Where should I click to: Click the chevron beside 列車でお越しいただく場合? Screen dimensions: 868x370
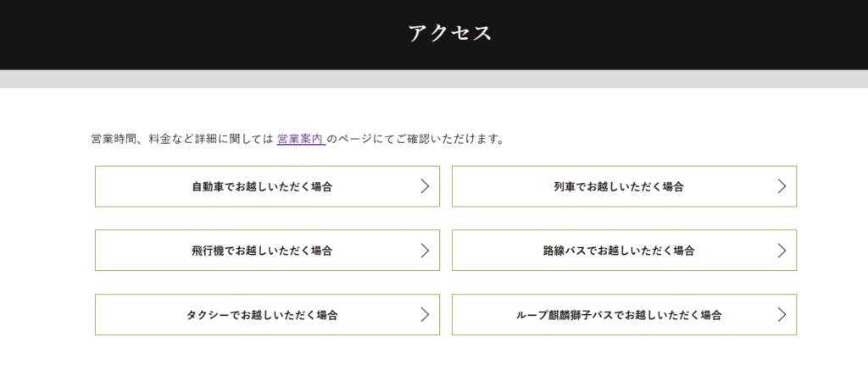(x=782, y=186)
